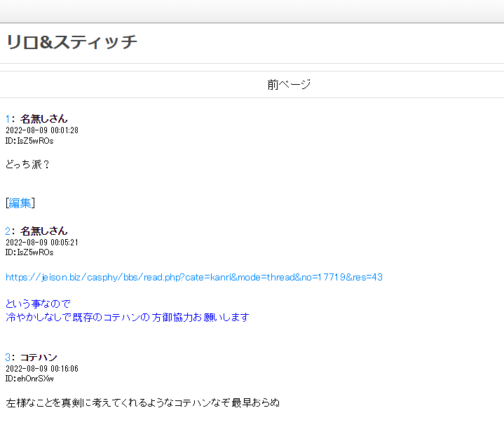
Task: Click post number 3 anchor link
Action: coord(8,358)
